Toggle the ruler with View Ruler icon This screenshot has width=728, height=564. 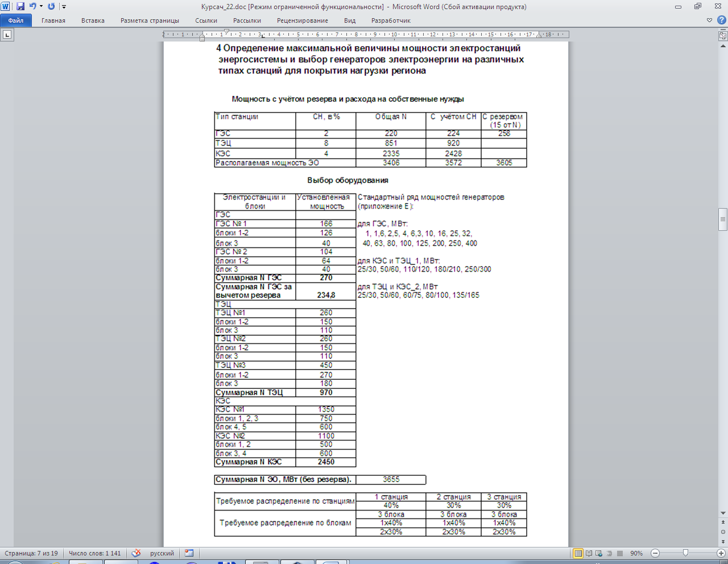[x=723, y=35]
